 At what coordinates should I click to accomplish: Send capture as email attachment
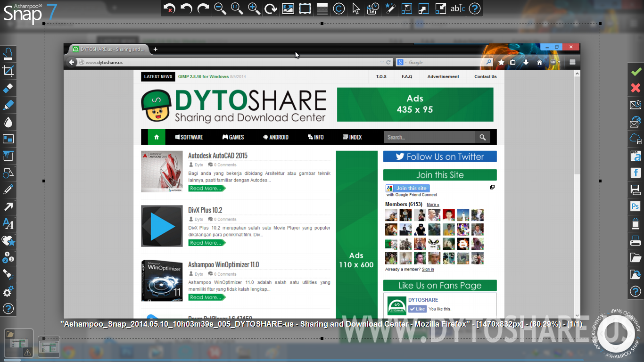tap(636, 105)
